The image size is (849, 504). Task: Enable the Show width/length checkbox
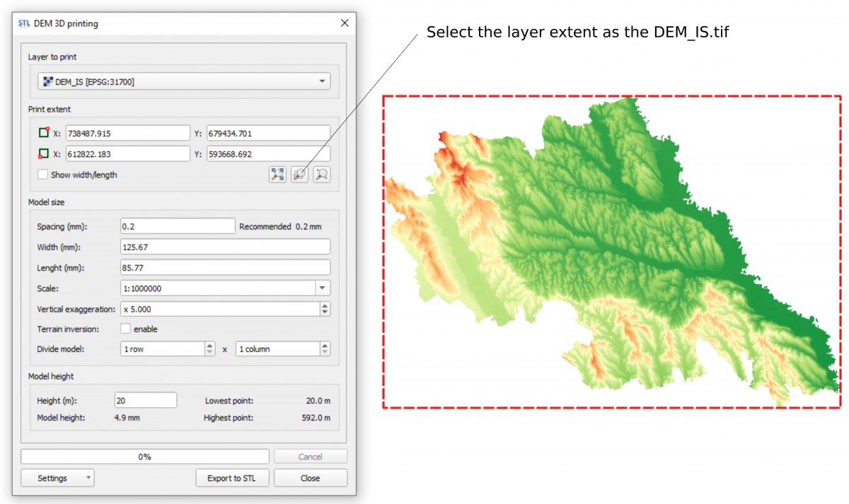tap(42, 175)
